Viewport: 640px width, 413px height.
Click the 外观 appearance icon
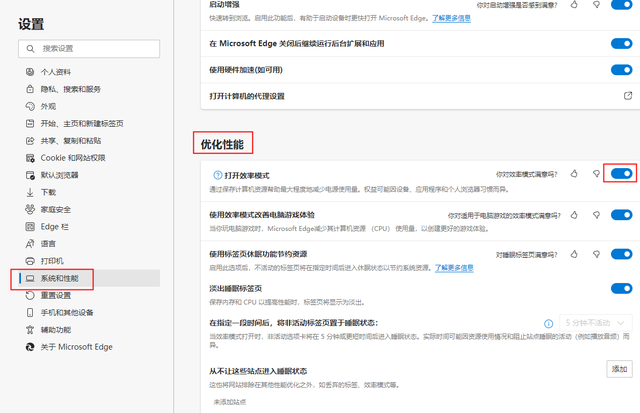[x=30, y=106]
